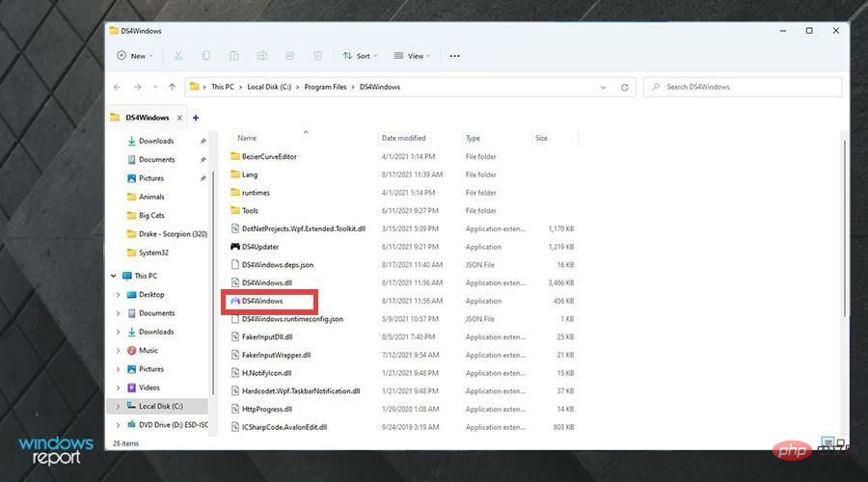Select the DS4Windows application file

coord(261,301)
